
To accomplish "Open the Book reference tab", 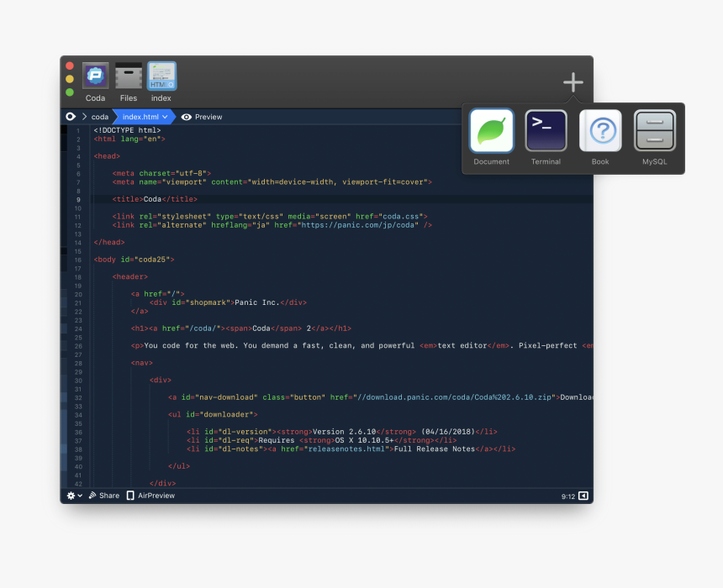I will (600, 131).
